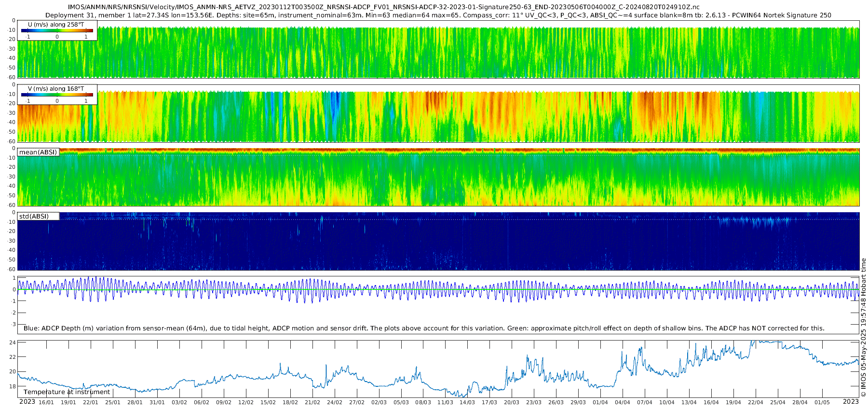868x410 pixels.
Task: Select the 01/04 date tick label
Action: click(x=600, y=403)
